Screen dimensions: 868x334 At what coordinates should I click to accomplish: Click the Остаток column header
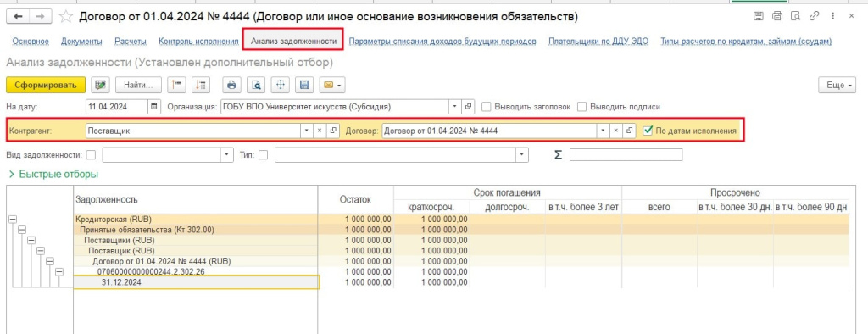tap(355, 199)
